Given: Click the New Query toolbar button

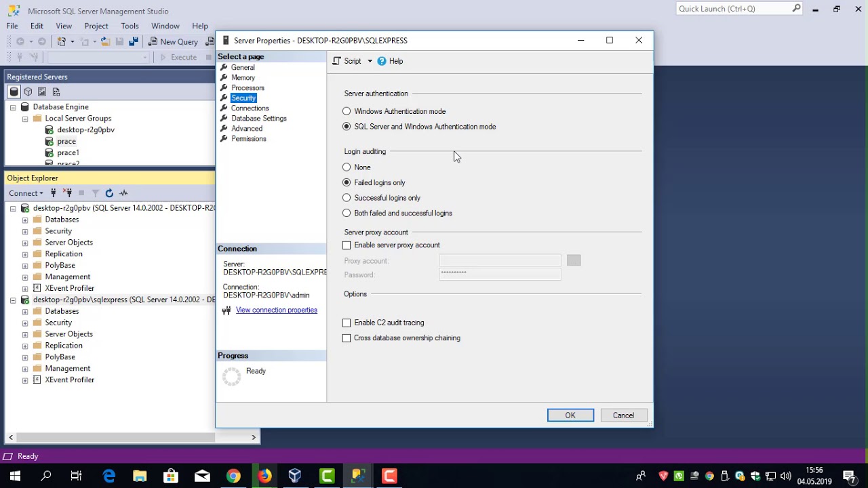Looking at the screenshot, I should [173, 41].
